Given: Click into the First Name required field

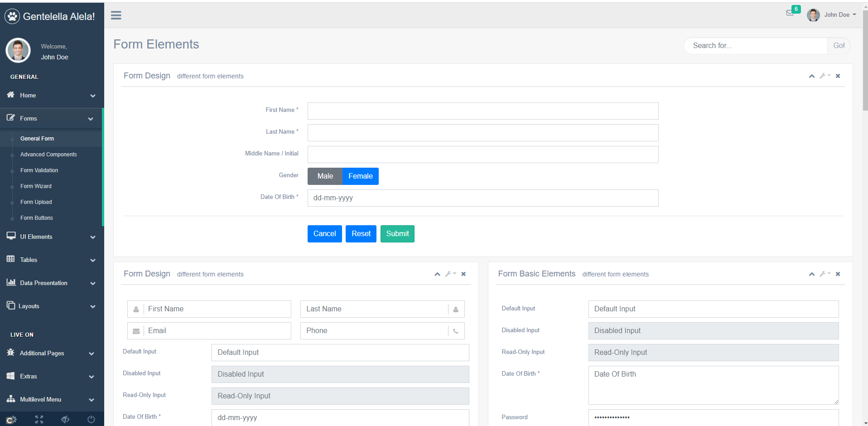Looking at the screenshot, I should 482,111.
